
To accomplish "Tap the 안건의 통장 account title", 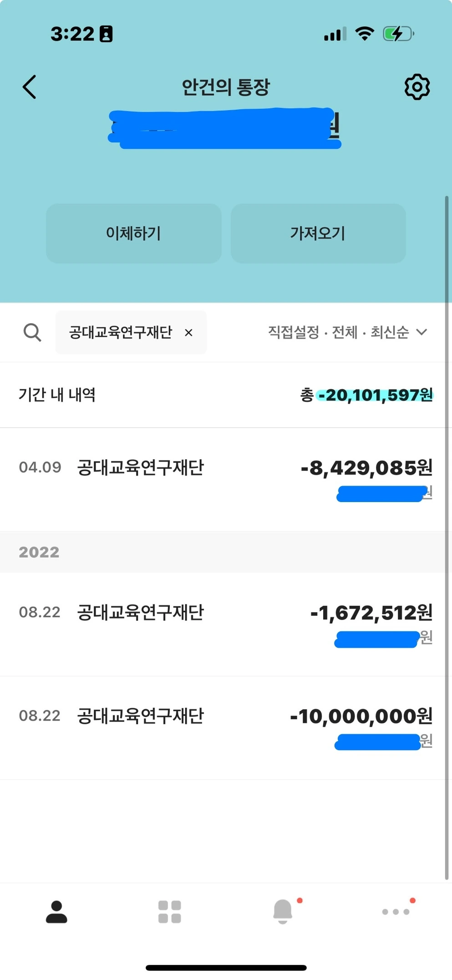I will [226, 87].
